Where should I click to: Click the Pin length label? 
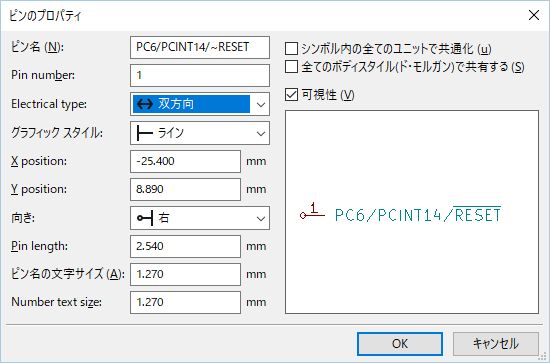click(x=39, y=246)
